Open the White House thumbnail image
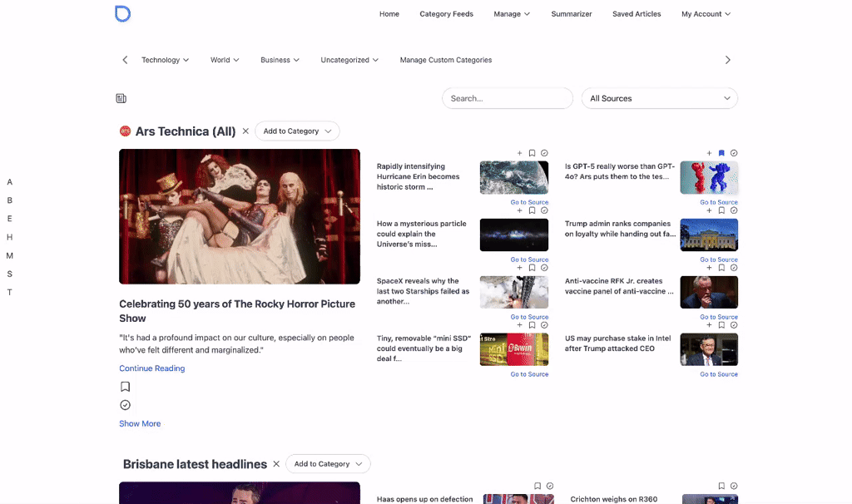Image resolution: width=852 pixels, height=504 pixels. pyautogui.click(x=709, y=235)
